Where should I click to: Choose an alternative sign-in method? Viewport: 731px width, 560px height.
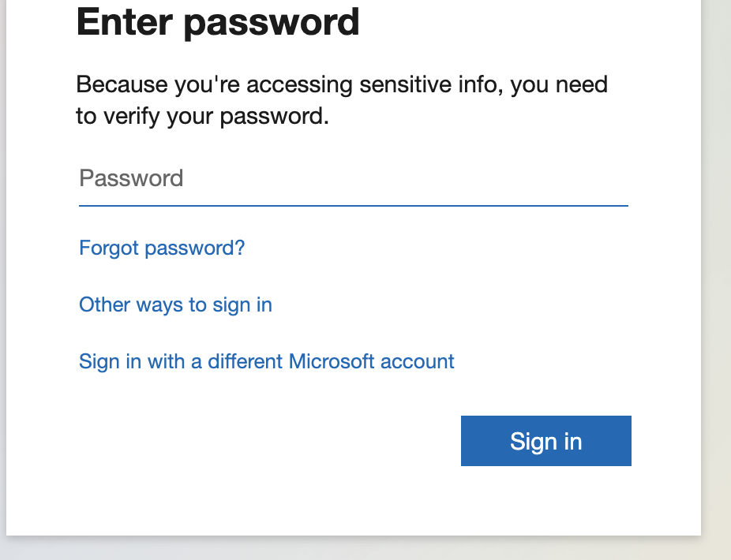coord(175,304)
